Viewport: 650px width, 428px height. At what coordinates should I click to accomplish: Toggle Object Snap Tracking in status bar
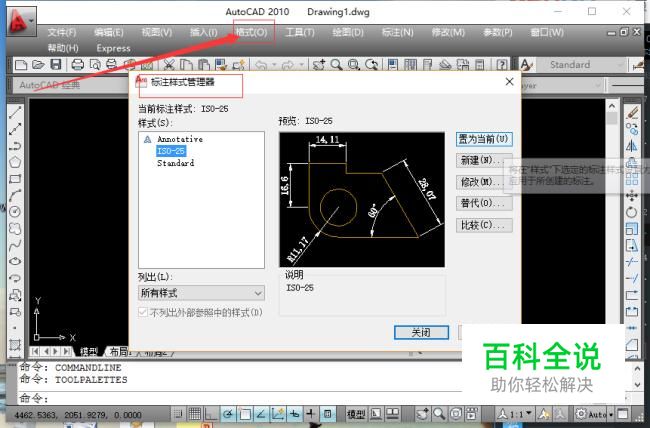(x=261, y=413)
